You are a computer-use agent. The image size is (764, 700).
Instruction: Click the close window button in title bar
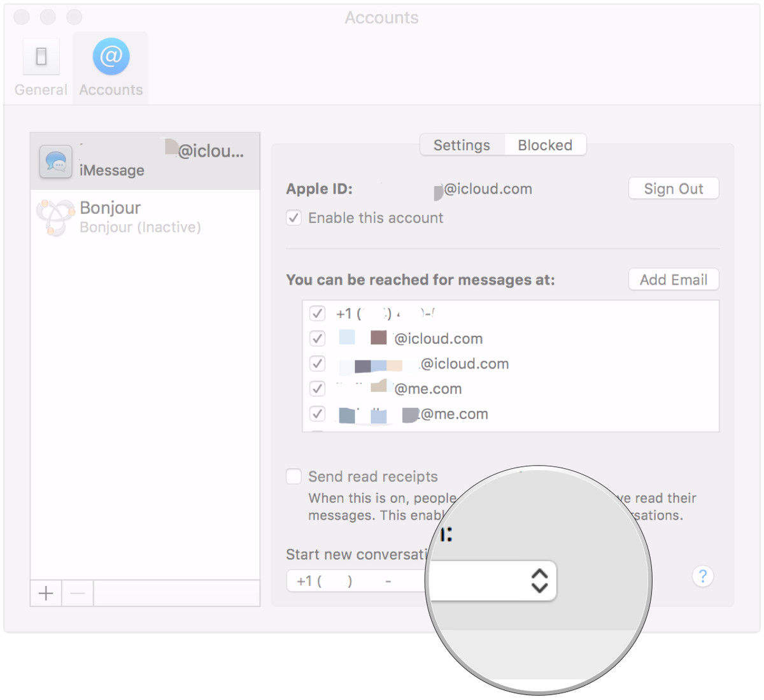point(22,17)
